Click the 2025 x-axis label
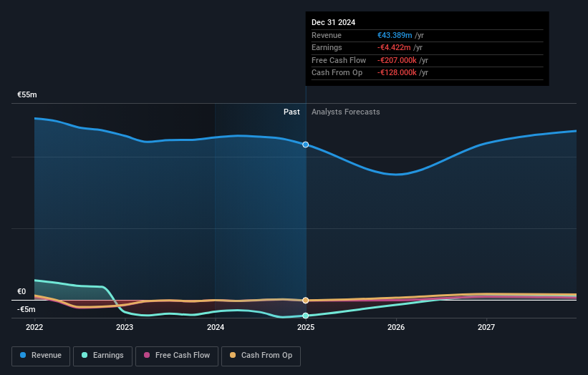 (306, 327)
